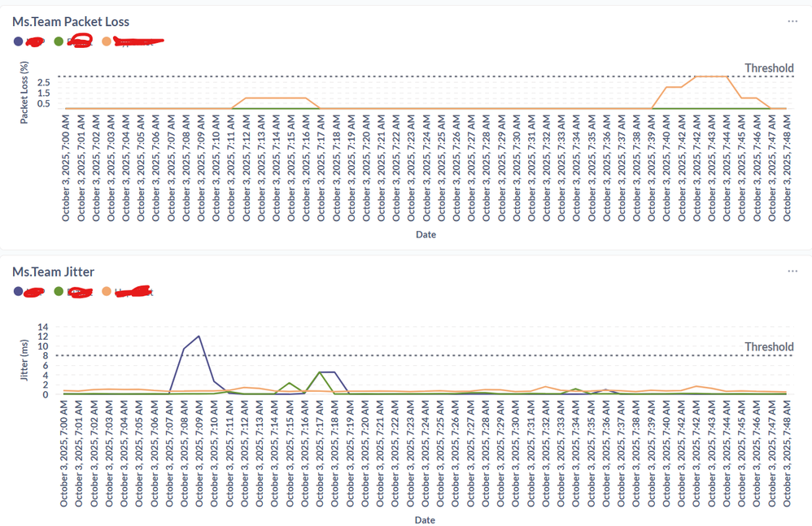Select the green jitter peak at 7:17 AM
Image resolution: width=812 pixels, height=526 pixels.
point(320,372)
